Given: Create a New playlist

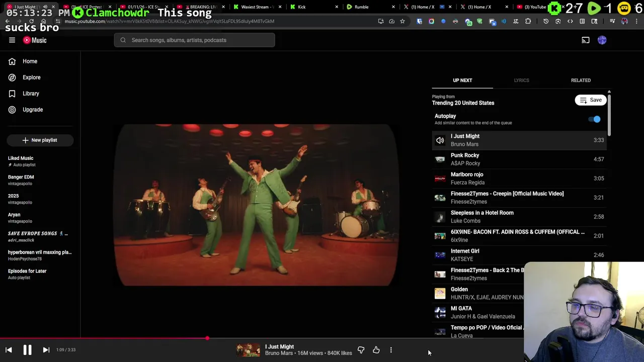Looking at the screenshot, I should pyautogui.click(x=40, y=140).
